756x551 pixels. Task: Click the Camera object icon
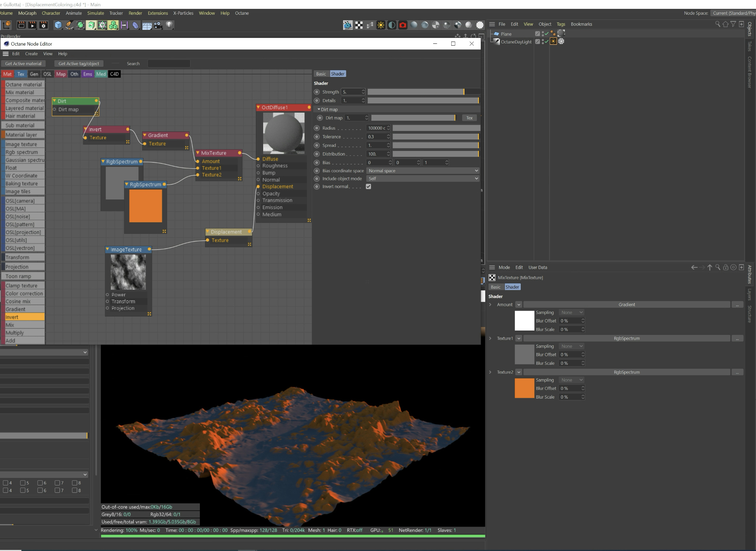click(158, 25)
